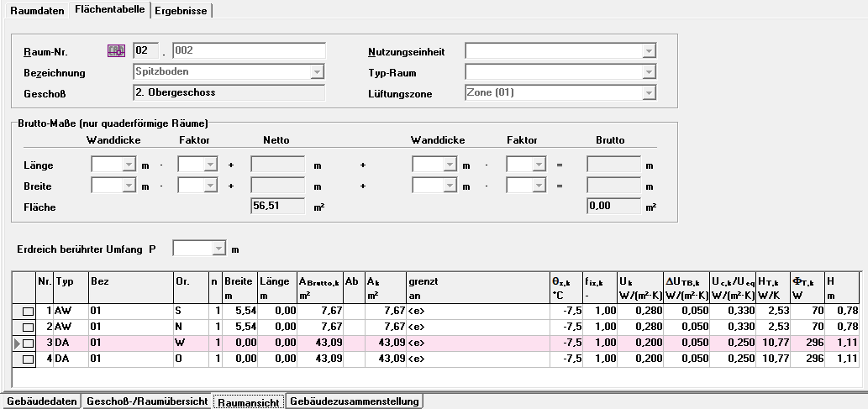
Task: Click the Netto Fläche field showing 56,51
Action: pos(278,207)
